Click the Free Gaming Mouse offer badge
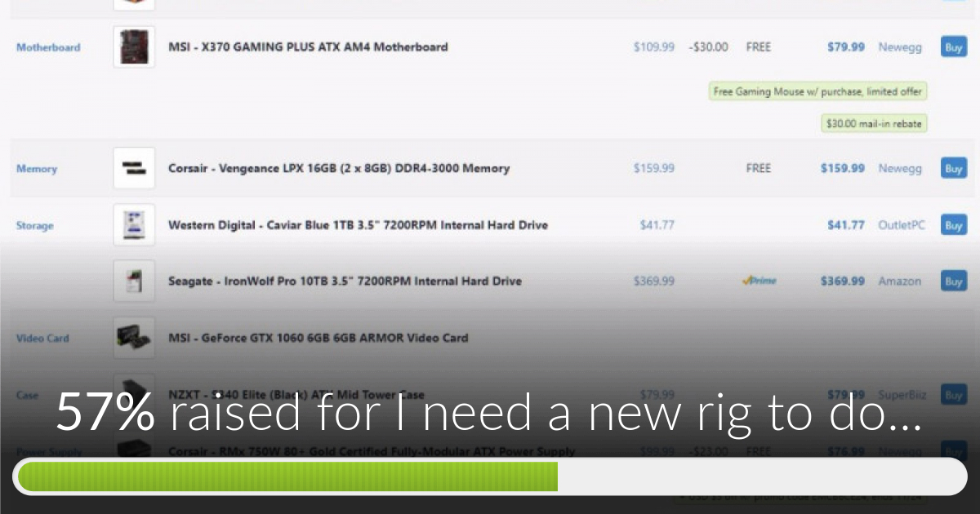The height and width of the screenshot is (514, 980). coord(818,91)
